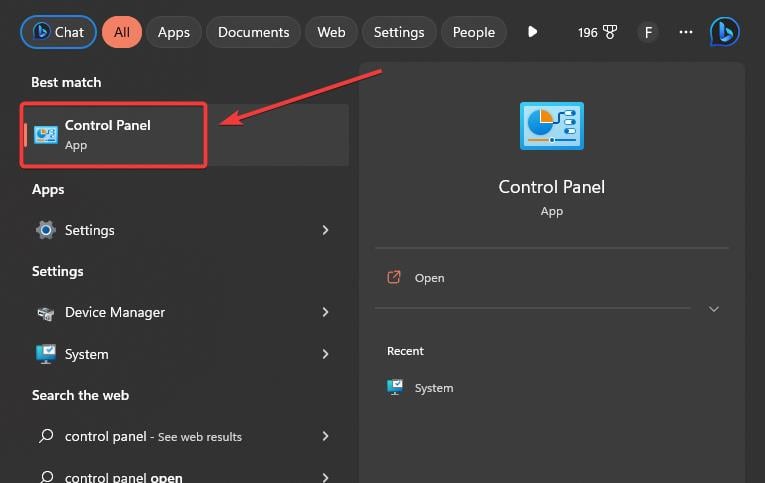Click the System icon under Recent
Viewport: 765px width, 483px height.
pyautogui.click(x=395, y=387)
